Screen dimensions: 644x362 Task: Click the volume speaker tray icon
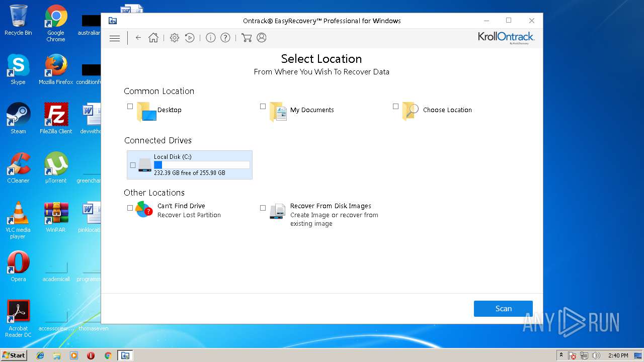click(x=596, y=355)
